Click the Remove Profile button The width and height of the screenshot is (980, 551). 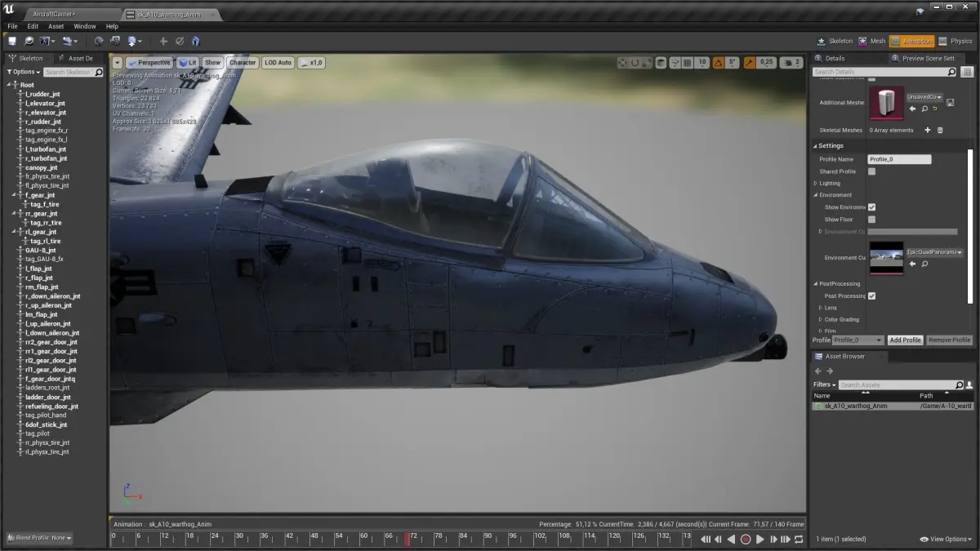point(950,340)
